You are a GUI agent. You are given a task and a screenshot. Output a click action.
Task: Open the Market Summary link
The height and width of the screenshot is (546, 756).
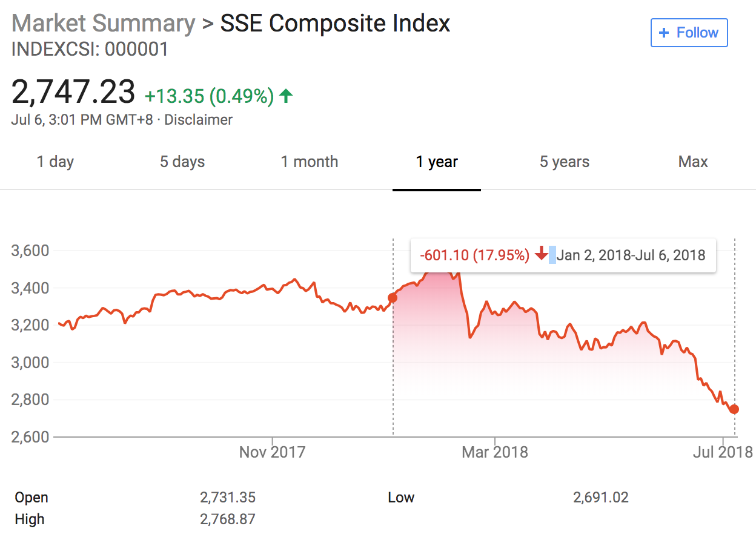(x=103, y=24)
